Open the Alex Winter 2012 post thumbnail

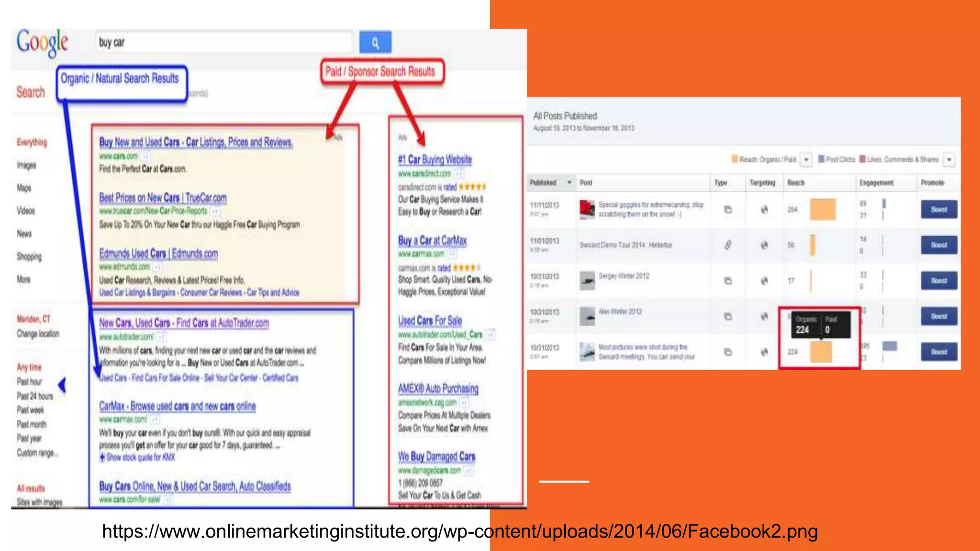point(587,316)
